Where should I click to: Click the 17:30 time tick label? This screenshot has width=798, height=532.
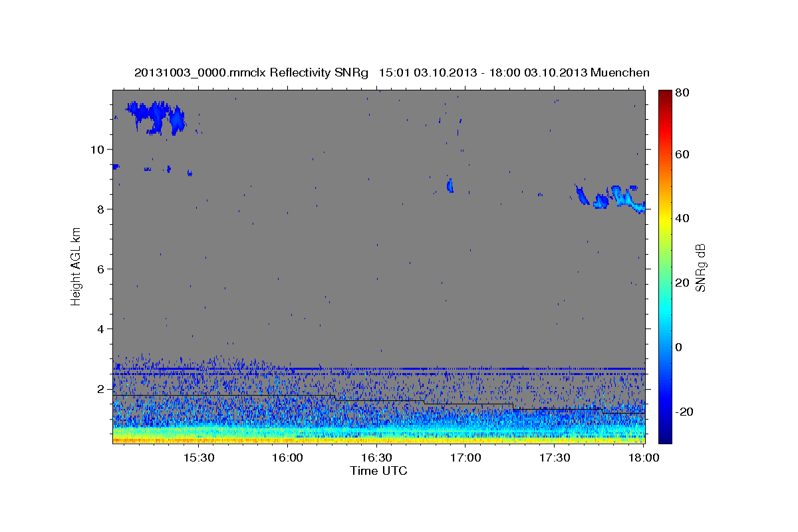[x=555, y=458]
